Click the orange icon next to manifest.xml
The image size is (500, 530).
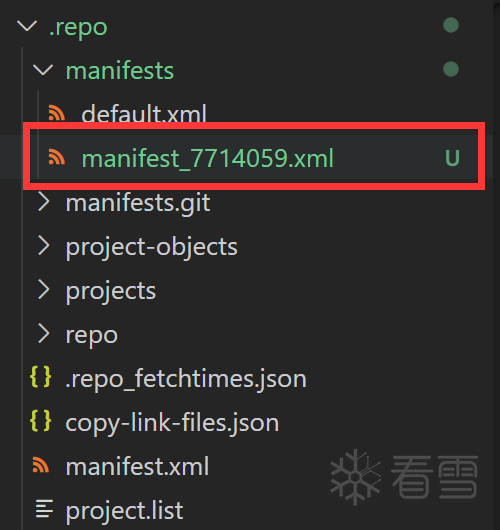coord(41,464)
